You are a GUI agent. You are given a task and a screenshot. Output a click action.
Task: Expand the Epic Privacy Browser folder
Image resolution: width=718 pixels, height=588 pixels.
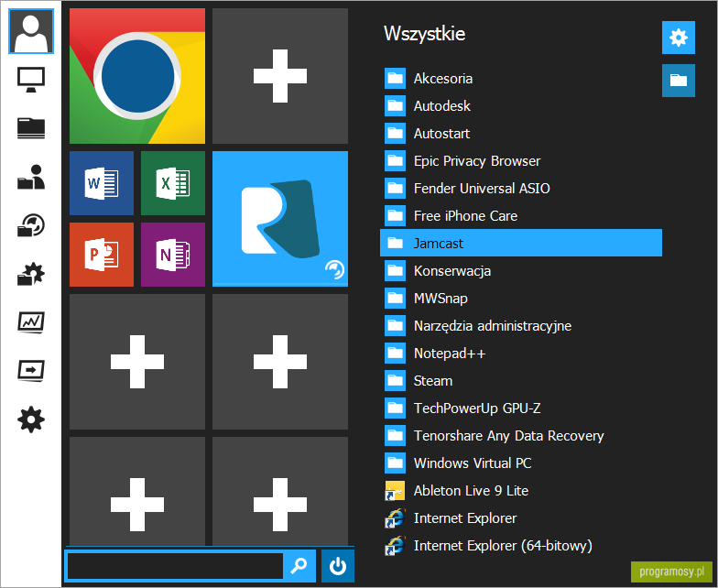521,161
